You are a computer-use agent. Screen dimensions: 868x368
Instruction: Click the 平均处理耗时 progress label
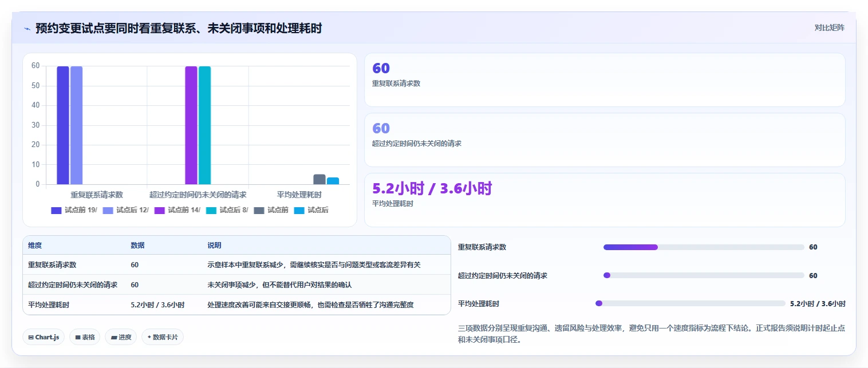click(x=479, y=303)
